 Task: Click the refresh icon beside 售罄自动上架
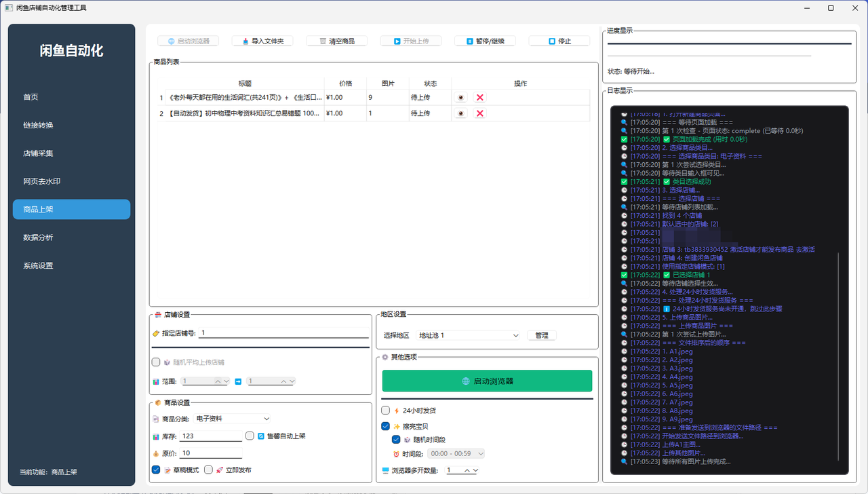tap(261, 436)
